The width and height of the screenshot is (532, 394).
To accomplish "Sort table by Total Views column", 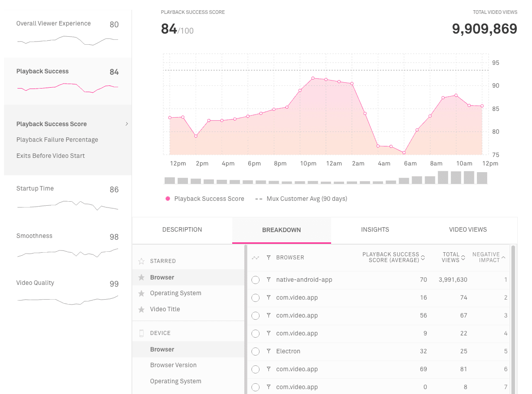I will [x=463, y=258].
